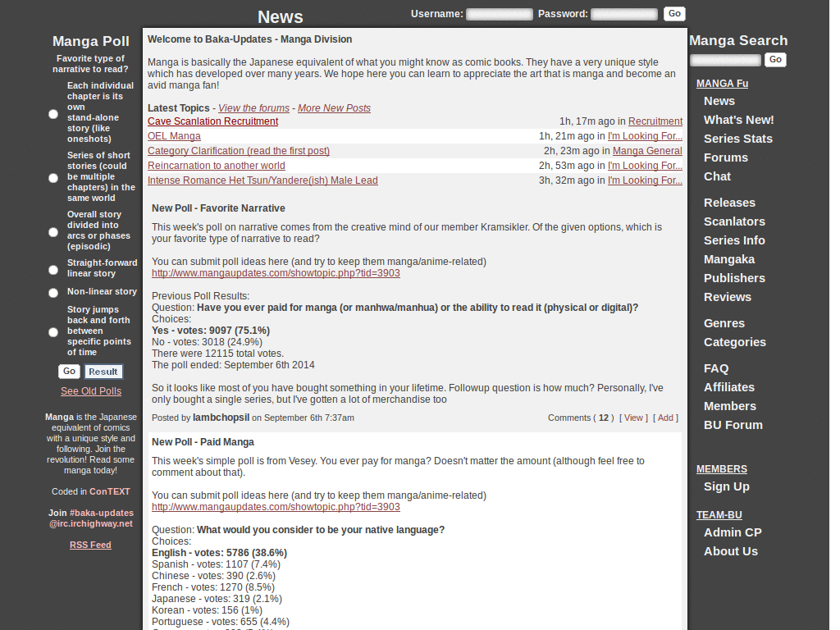Viewport: 840px width, 630px height.
Task: Add a comment to Favorite Narrative poll
Action: [665, 418]
